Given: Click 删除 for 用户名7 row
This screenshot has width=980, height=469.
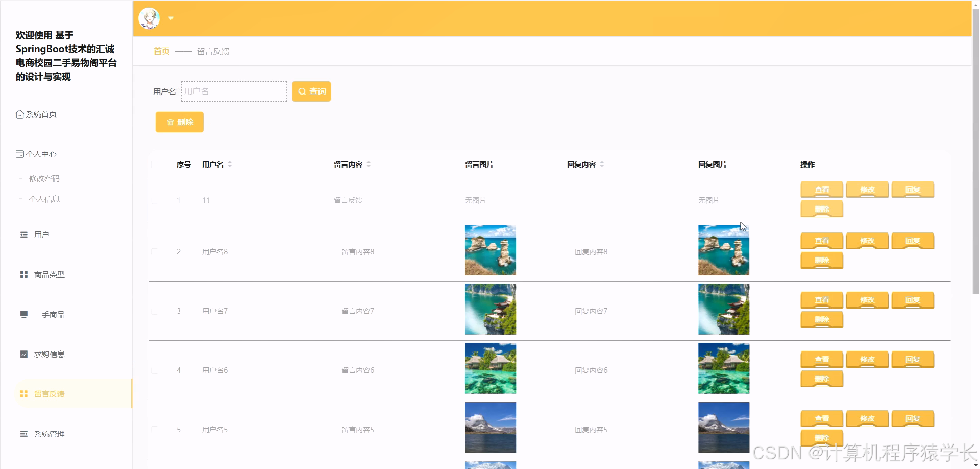Looking at the screenshot, I should pyautogui.click(x=822, y=319).
